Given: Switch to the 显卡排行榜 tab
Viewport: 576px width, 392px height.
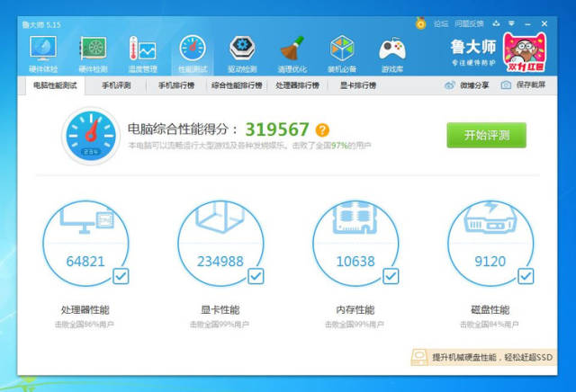Looking at the screenshot, I should (x=358, y=85).
